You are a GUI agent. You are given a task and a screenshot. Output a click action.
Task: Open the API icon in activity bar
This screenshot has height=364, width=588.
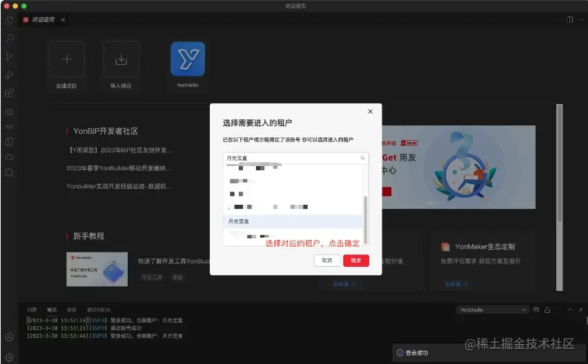tap(10, 127)
